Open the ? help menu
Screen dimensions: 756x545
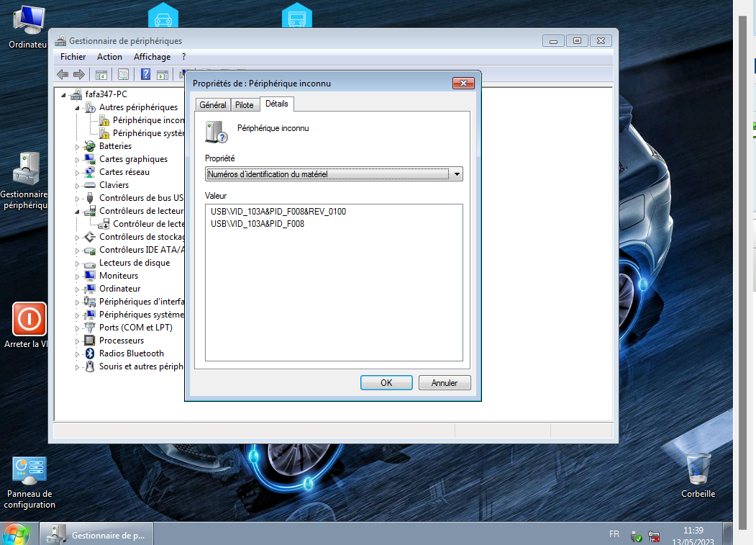183,57
